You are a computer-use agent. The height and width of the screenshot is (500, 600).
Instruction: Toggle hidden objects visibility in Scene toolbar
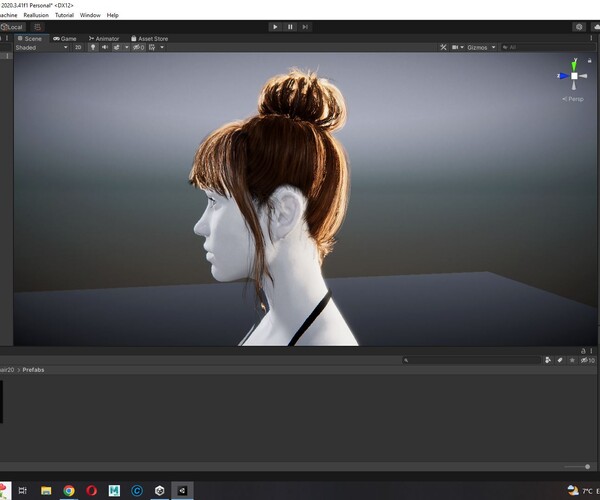[139, 47]
